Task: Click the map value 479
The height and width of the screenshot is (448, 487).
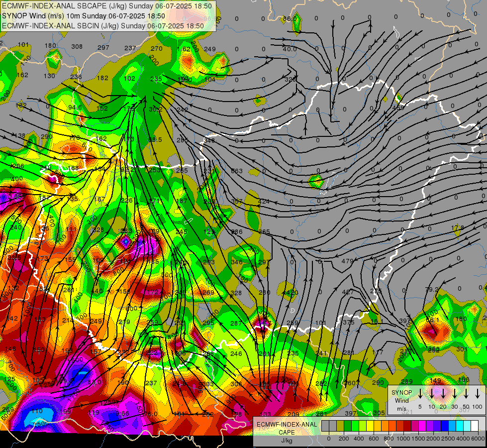Action: click(347, 261)
